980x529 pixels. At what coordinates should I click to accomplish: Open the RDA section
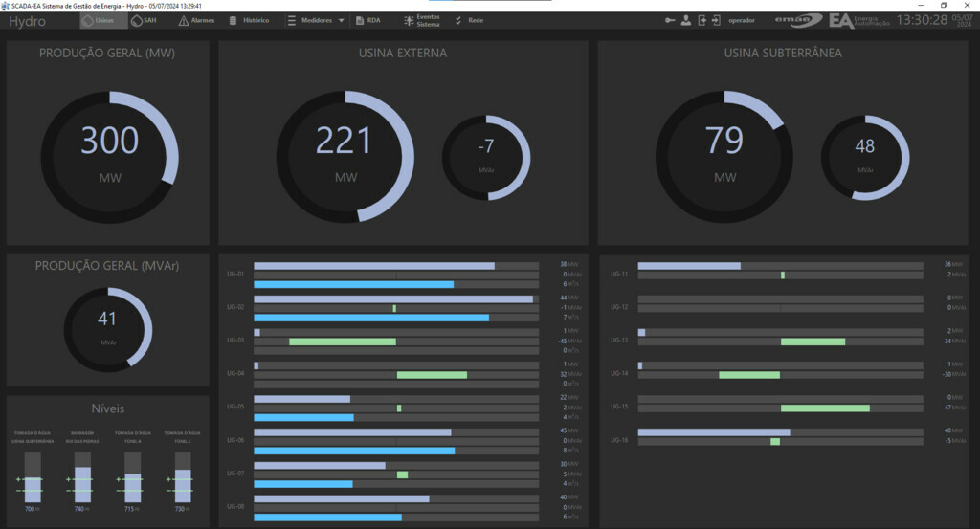pos(367,20)
